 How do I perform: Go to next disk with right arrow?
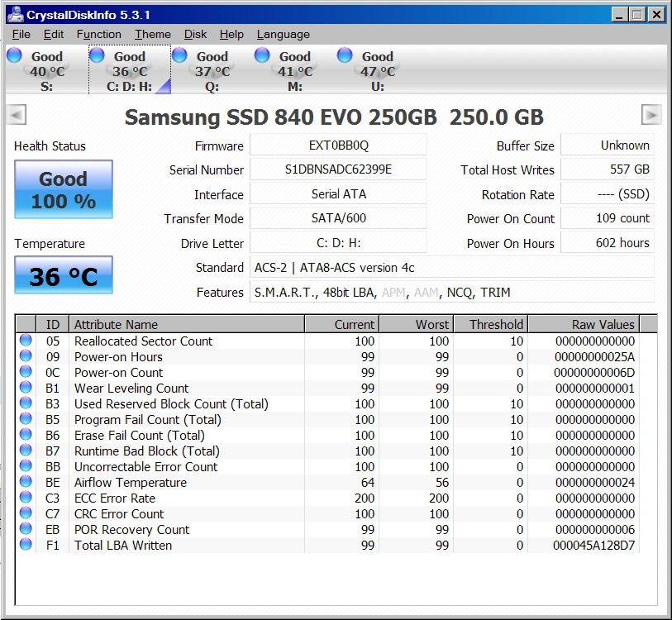[651, 115]
